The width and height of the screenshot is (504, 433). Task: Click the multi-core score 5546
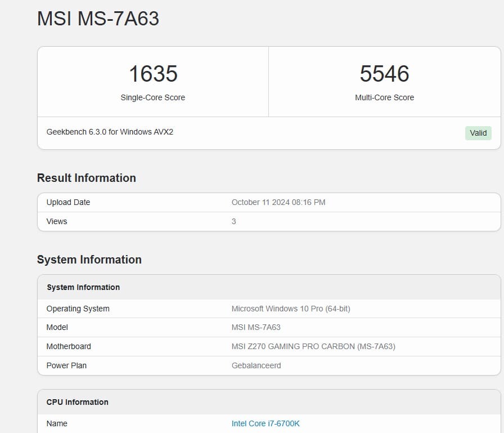[x=384, y=74]
